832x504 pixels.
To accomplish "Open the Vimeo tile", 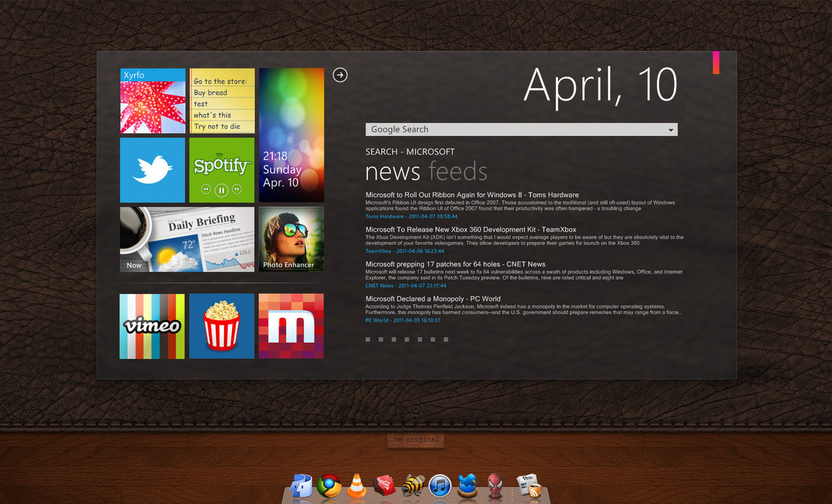I will tap(152, 327).
